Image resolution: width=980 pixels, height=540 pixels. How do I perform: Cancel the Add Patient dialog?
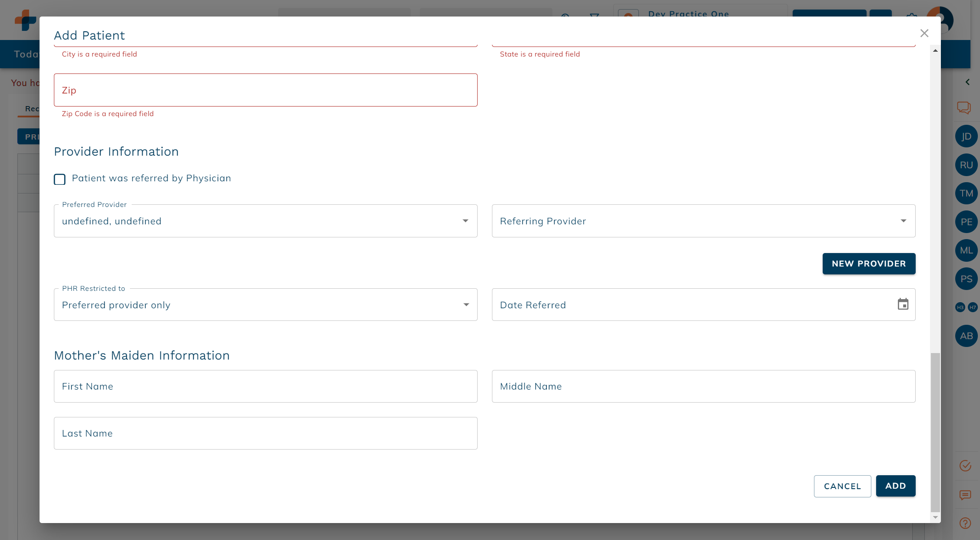[842, 486]
